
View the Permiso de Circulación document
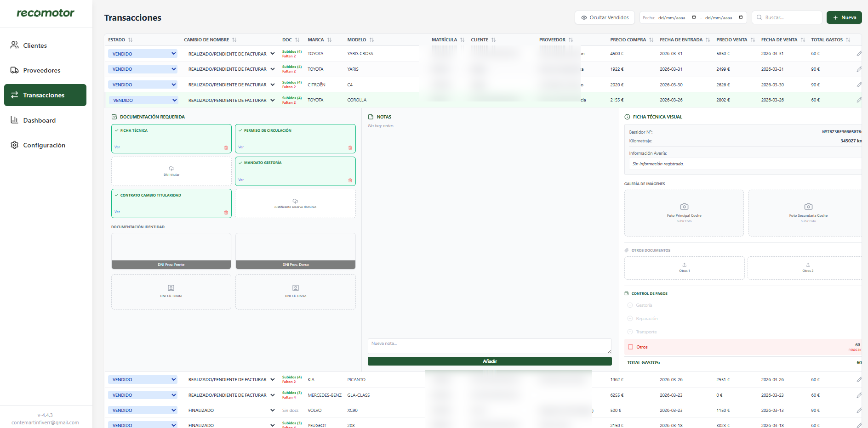[x=241, y=147]
